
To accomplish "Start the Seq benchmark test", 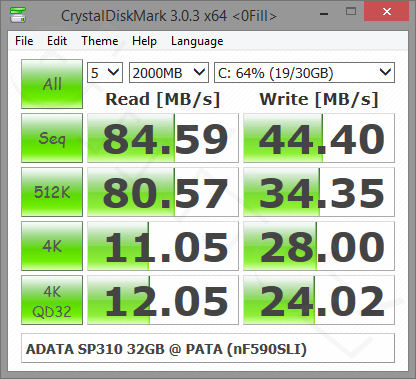I will (x=52, y=138).
